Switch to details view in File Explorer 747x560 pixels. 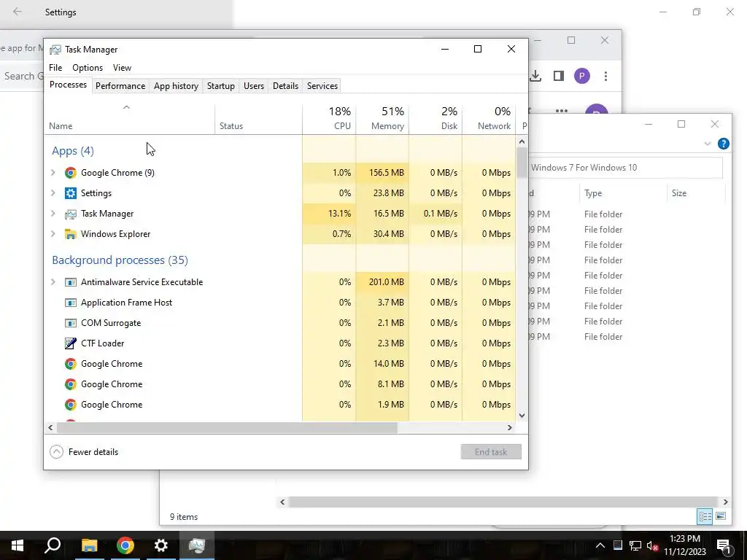[x=705, y=517]
